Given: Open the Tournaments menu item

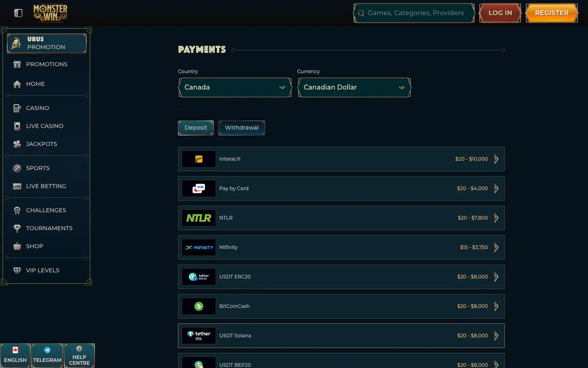Looking at the screenshot, I should [x=49, y=228].
